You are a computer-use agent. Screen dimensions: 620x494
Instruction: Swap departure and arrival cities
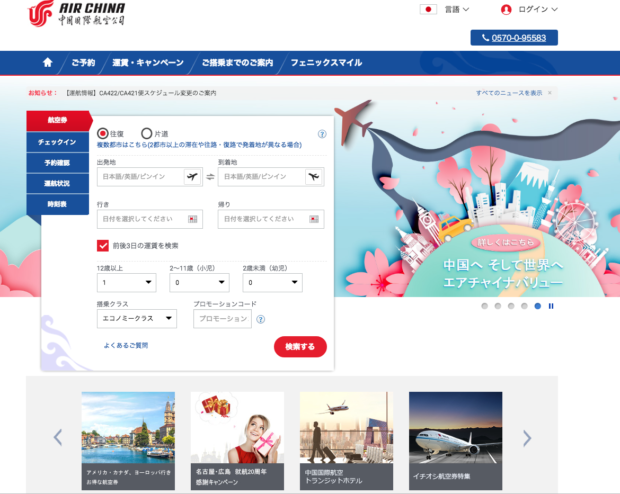click(x=210, y=177)
